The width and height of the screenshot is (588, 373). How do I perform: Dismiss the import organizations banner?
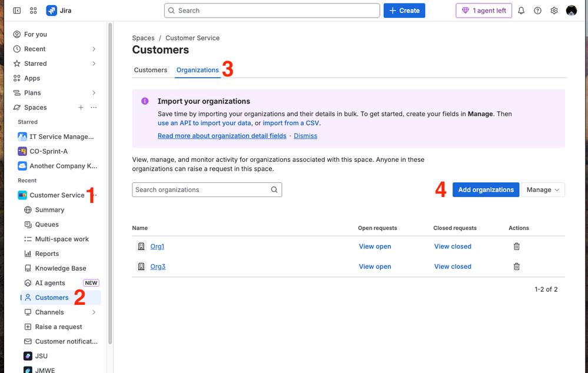(305, 136)
